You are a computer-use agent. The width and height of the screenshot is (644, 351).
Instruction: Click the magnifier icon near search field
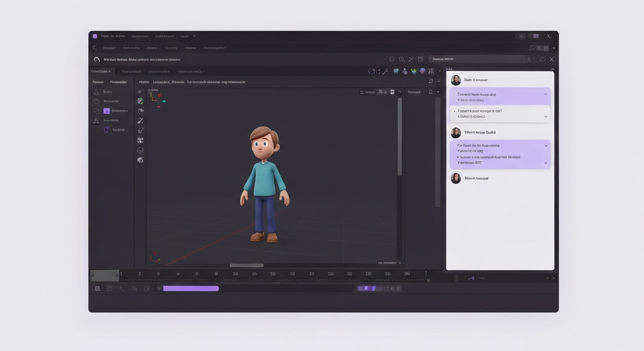tap(402, 59)
